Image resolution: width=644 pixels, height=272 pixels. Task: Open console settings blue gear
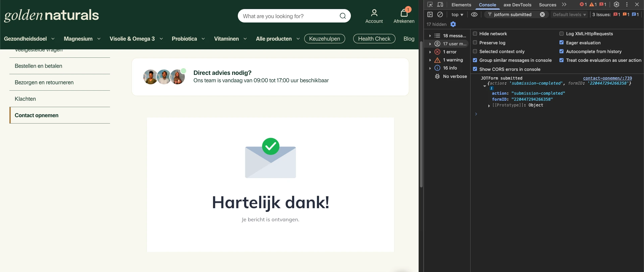(453, 24)
